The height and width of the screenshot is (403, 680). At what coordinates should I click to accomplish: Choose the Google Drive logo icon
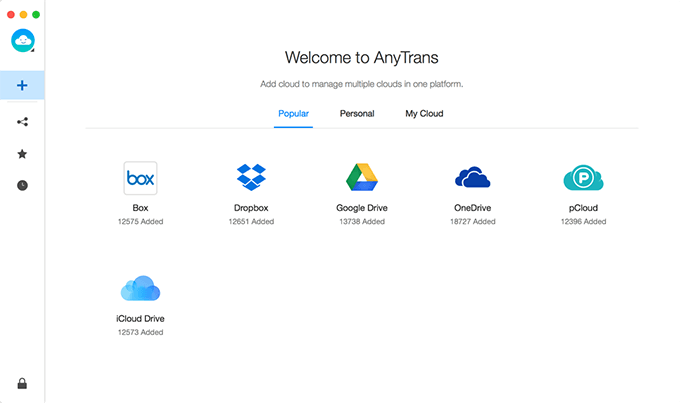click(362, 177)
